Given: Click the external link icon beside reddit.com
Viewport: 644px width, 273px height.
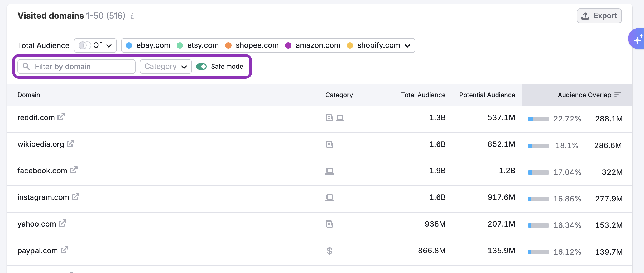Looking at the screenshot, I should pos(61,117).
